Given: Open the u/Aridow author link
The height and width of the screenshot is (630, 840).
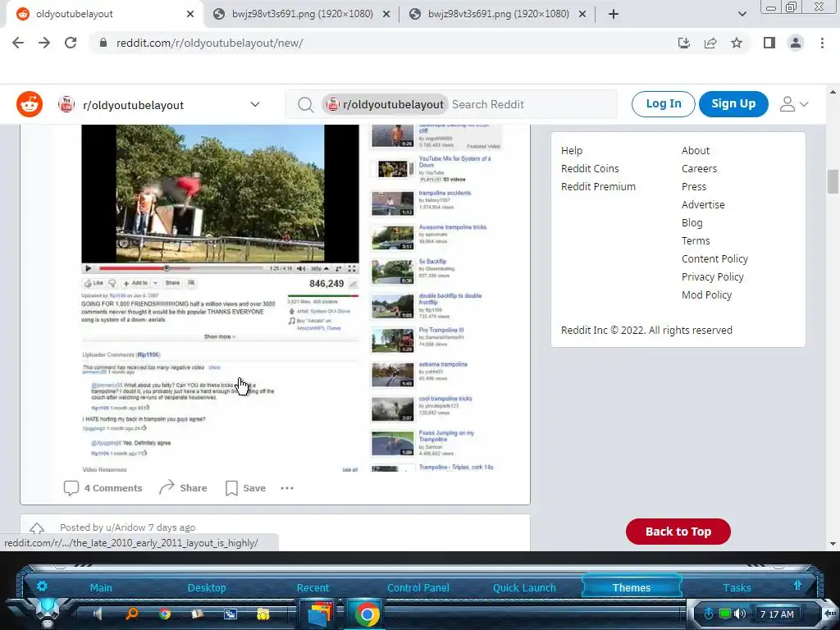Looking at the screenshot, I should [x=125, y=527].
